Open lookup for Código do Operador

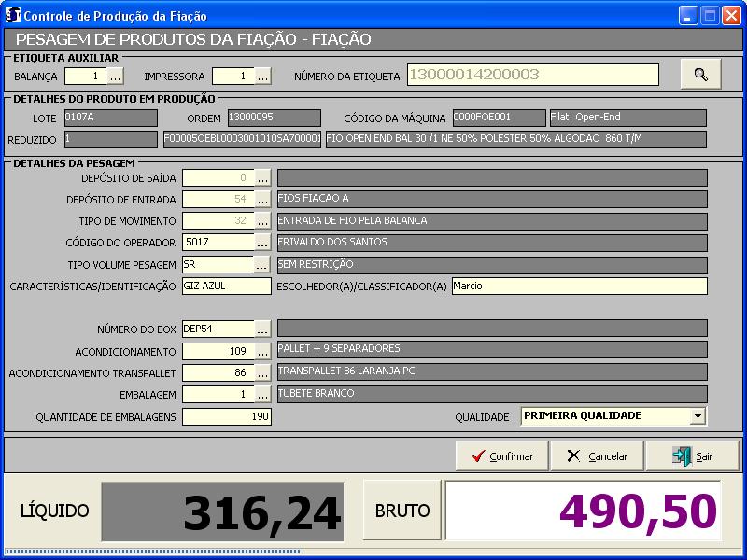point(263,243)
